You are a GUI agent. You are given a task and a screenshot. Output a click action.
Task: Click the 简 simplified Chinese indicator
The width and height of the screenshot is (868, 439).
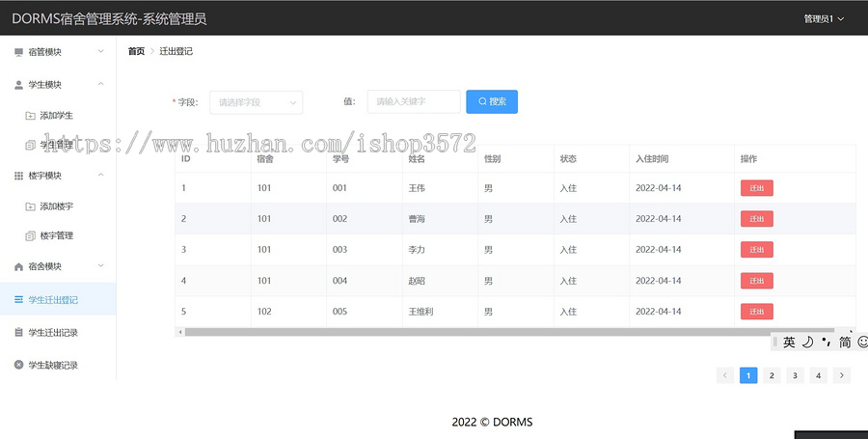[x=845, y=343]
